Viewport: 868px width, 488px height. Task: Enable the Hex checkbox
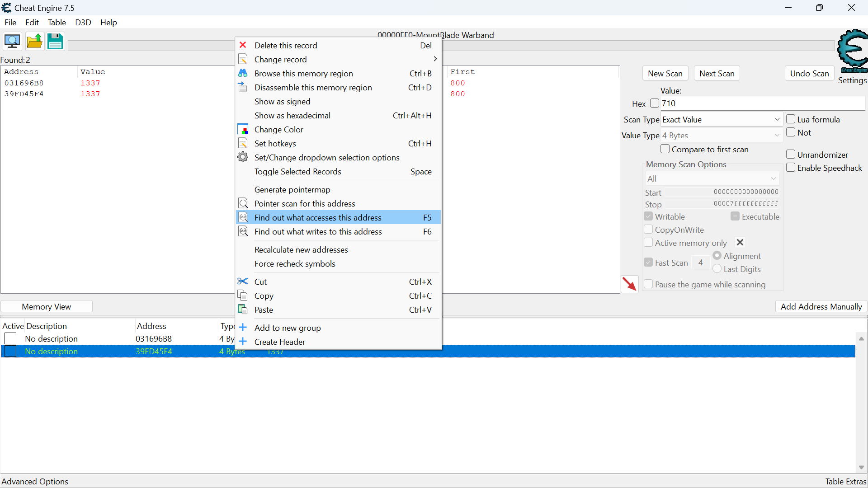coord(654,103)
